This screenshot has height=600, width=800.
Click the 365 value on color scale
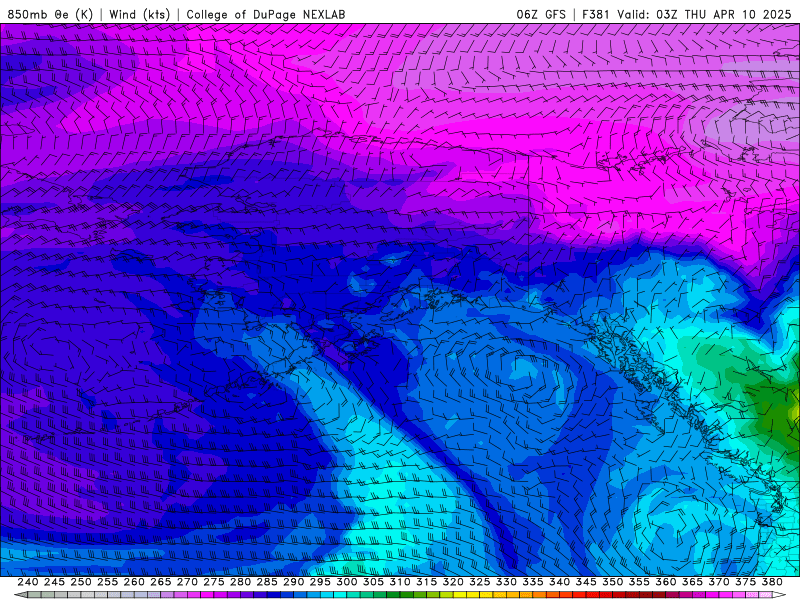point(692,582)
